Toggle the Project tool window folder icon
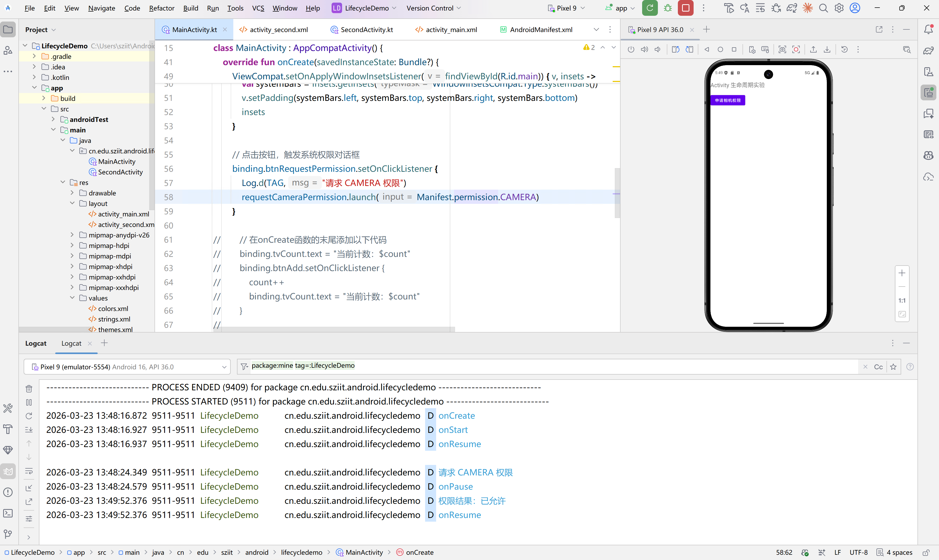939x560 pixels. pos(8,29)
